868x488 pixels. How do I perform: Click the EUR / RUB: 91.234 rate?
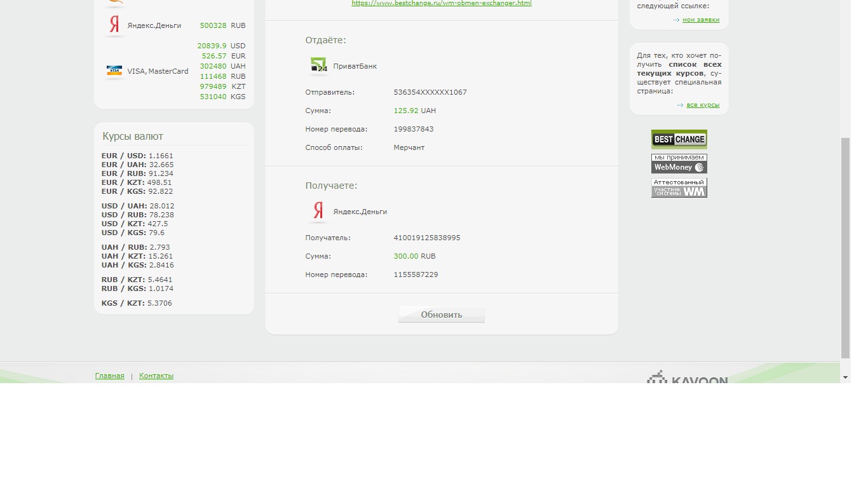(137, 173)
